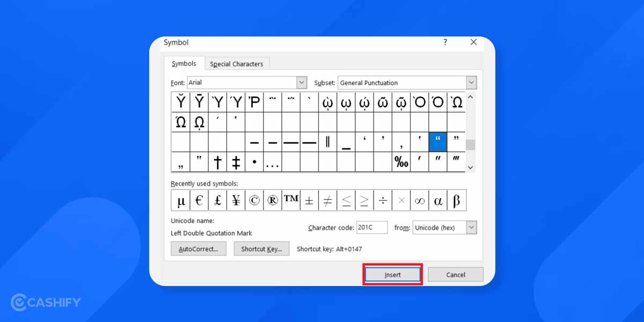Click the Insert button

point(392,274)
